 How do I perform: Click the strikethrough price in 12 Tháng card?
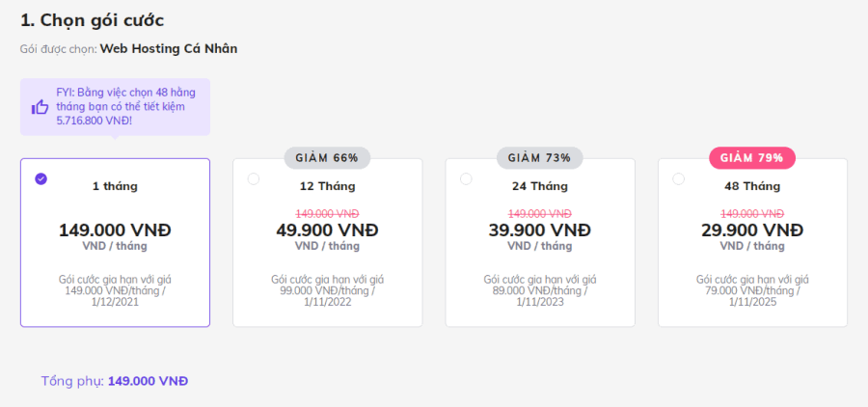point(327,213)
